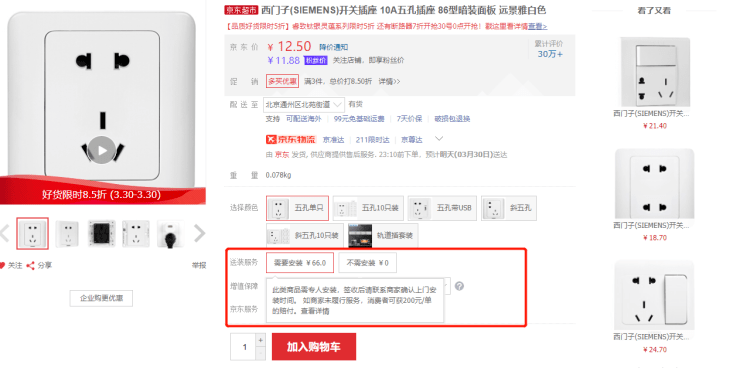Click the 京东超市 badge
The image size is (740, 368).
[x=242, y=10]
